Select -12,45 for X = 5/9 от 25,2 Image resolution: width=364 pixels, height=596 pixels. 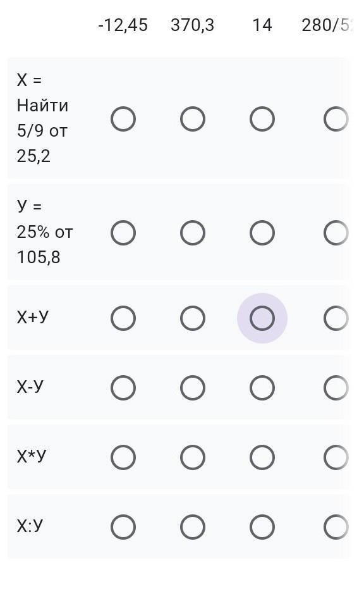click(x=123, y=119)
